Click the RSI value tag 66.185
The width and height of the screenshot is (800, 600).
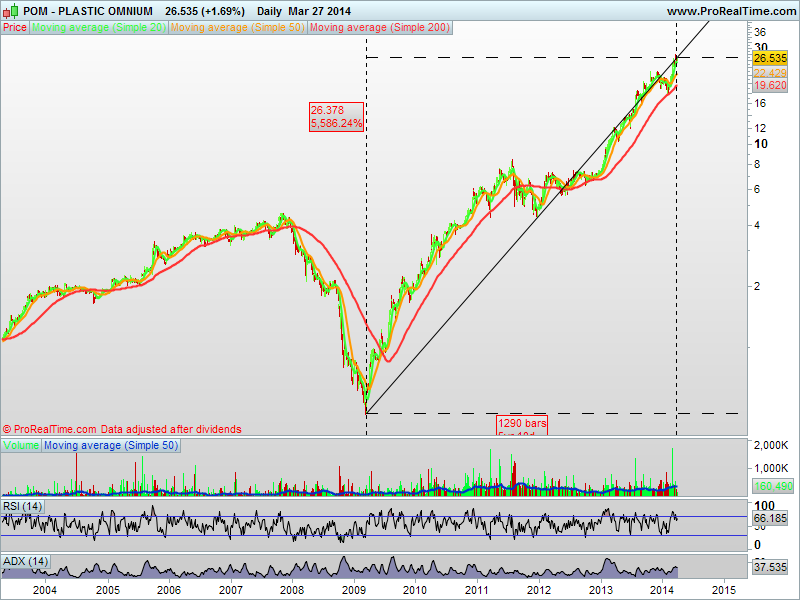[x=770, y=518]
